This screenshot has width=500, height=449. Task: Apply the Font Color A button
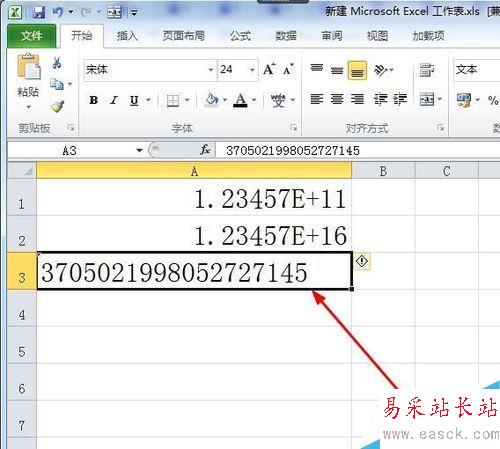(x=240, y=100)
